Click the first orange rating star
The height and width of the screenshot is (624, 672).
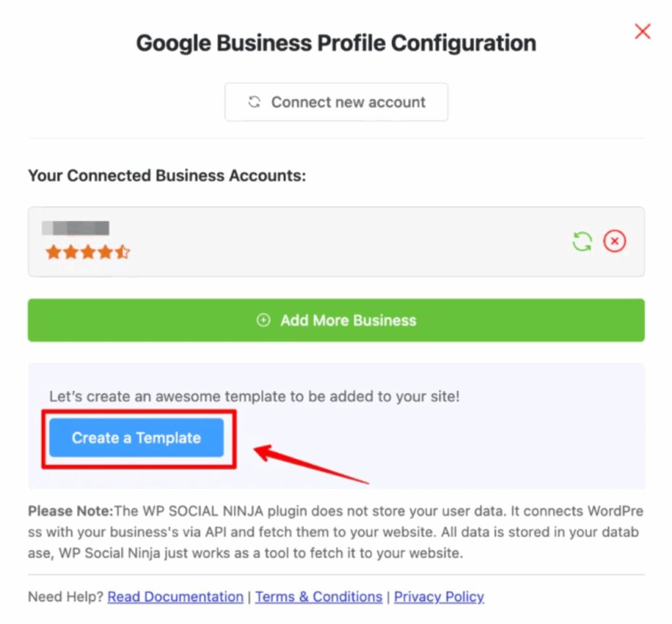pyautogui.click(x=53, y=253)
